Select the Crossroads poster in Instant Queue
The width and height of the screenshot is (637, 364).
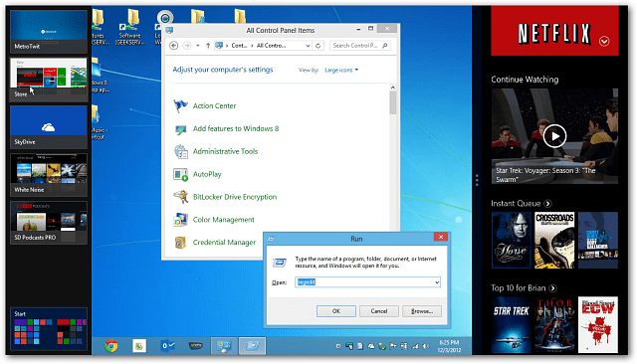coord(554,241)
